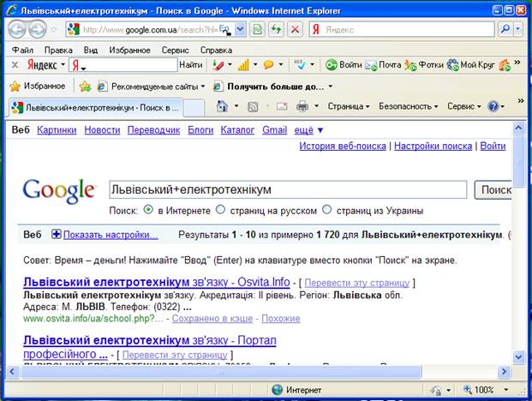Open the Избранное favorites star button

pos(38,87)
